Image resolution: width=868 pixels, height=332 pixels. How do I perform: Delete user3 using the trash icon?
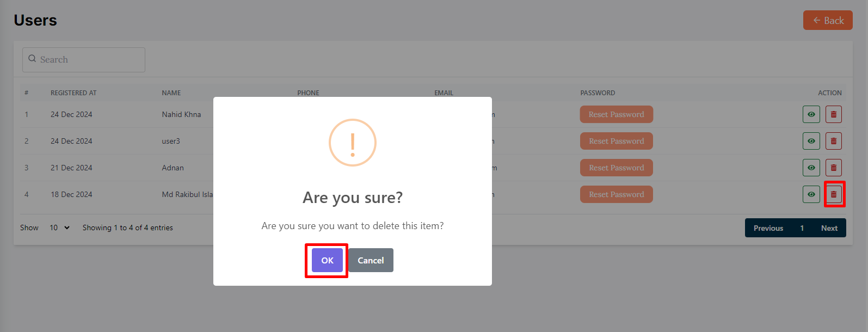point(833,141)
